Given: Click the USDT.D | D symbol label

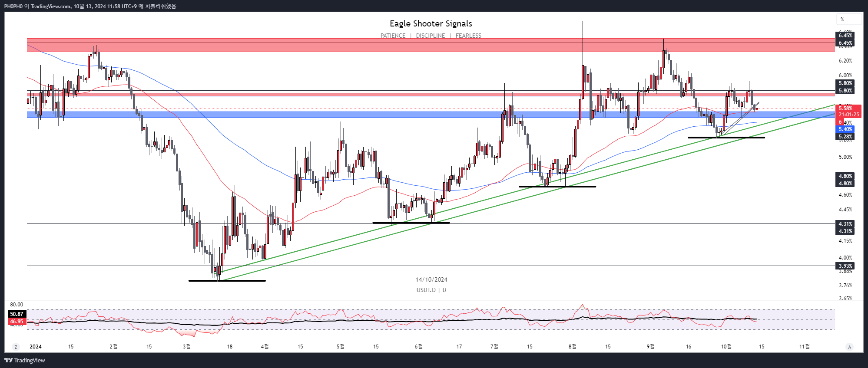Looking at the screenshot, I should [431, 290].
